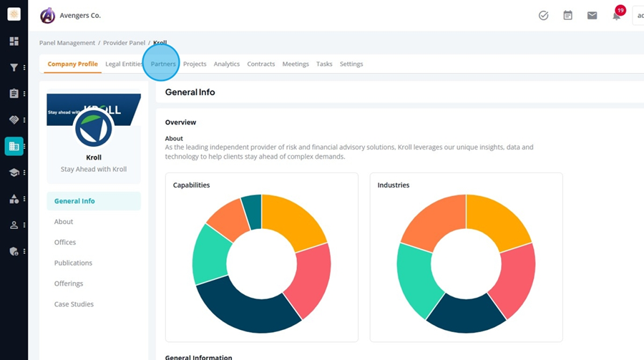Select Publications in profile menu
Image resolution: width=644 pixels, height=360 pixels.
pyautogui.click(x=73, y=263)
